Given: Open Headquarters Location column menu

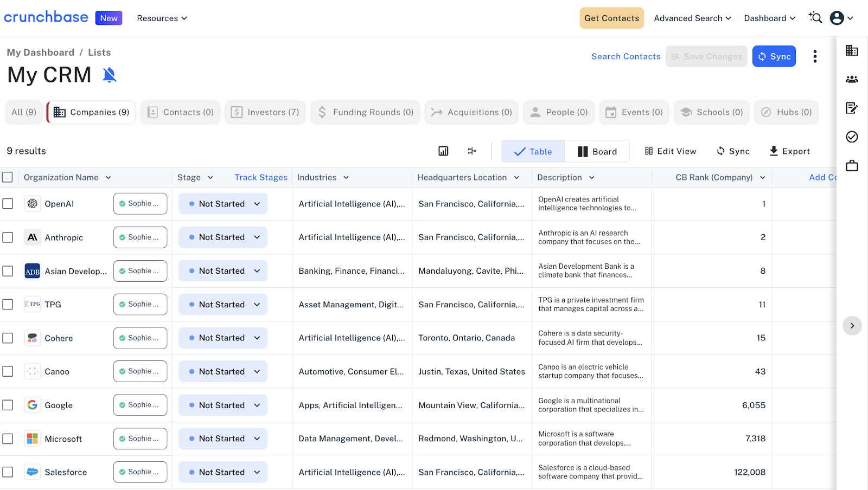Looking at the screenshot, I should (x=516, y=177).
